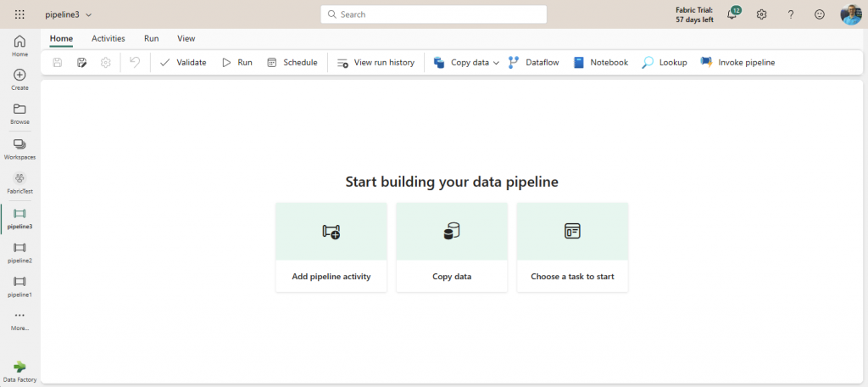The width and height of the screenshot is (868, 387).
Task: Click the Undo arrow icon
Action: point(135,63)
